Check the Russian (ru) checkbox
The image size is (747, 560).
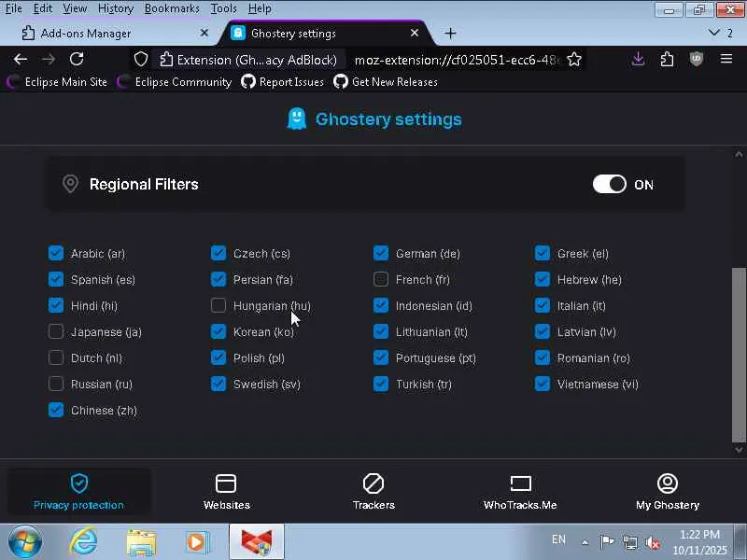click(x=56, y=384)
